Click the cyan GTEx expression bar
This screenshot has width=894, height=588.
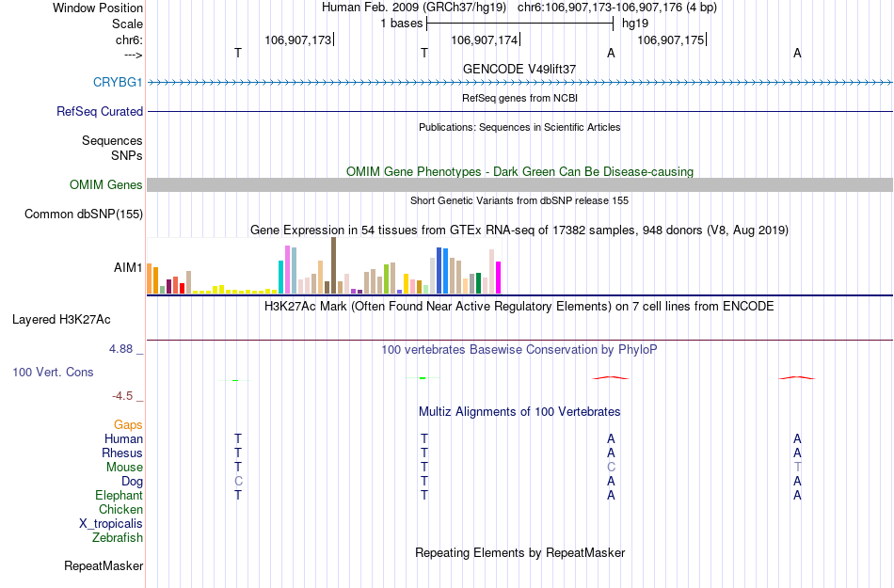(x=281, y=277)
